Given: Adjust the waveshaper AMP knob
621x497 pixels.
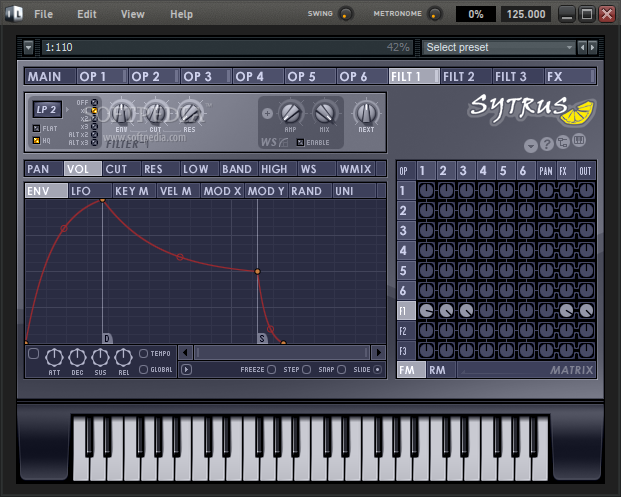Looking at the screenshot, I should tap(291, 113).
